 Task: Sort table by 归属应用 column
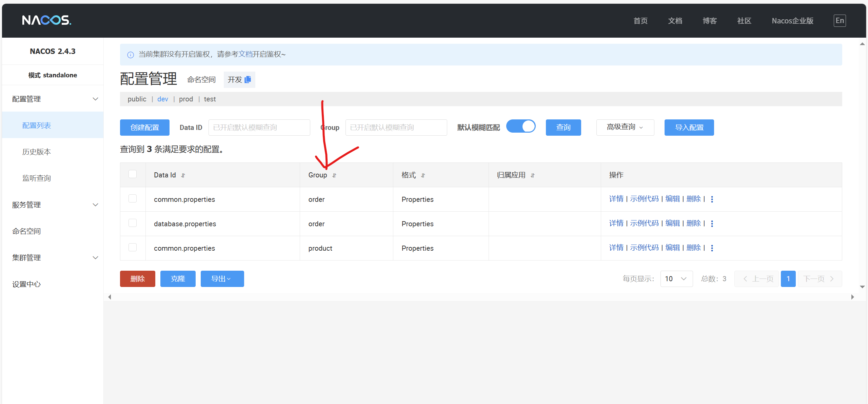tap(533, 175)
